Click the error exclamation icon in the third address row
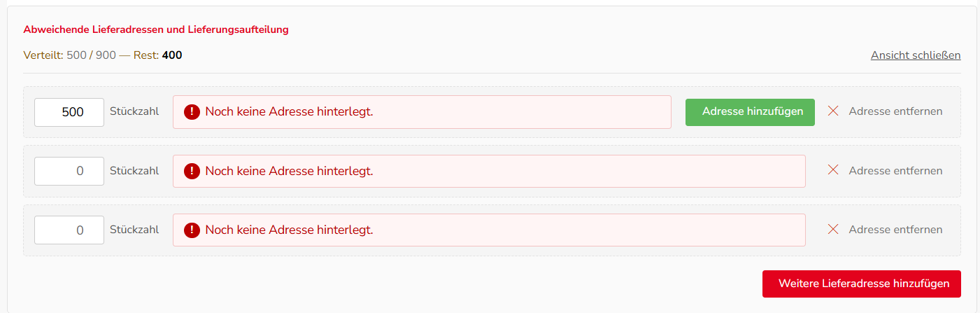The image size is (980, 313). pyautogui.click(x=192, y=230)
